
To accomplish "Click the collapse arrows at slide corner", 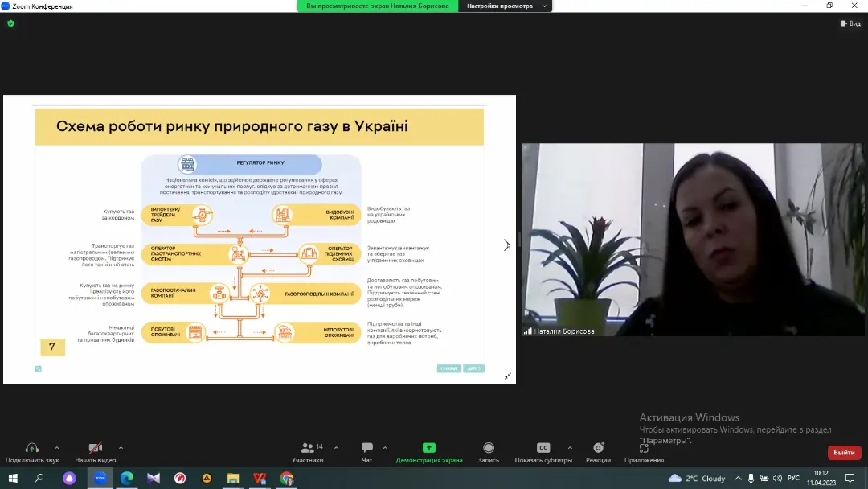I will coord(508,376).
